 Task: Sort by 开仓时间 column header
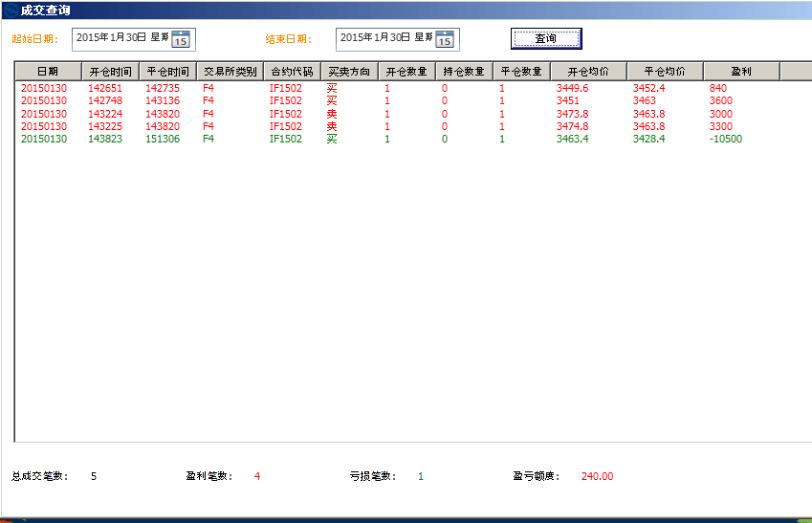pos(110,72)
